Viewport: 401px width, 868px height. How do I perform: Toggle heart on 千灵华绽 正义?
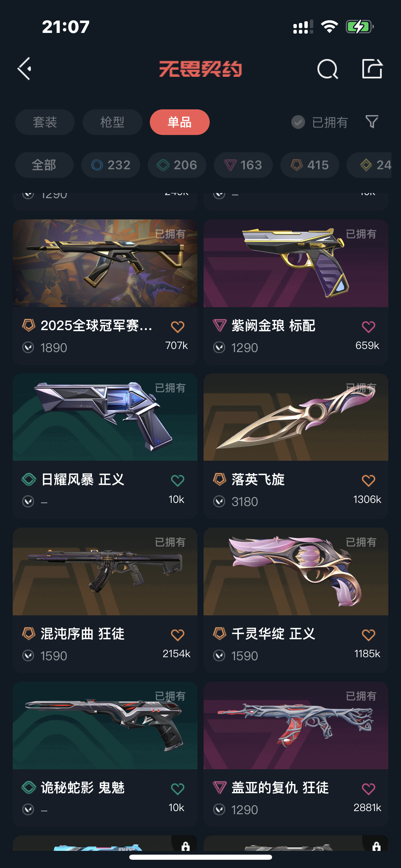click(368, 635)
